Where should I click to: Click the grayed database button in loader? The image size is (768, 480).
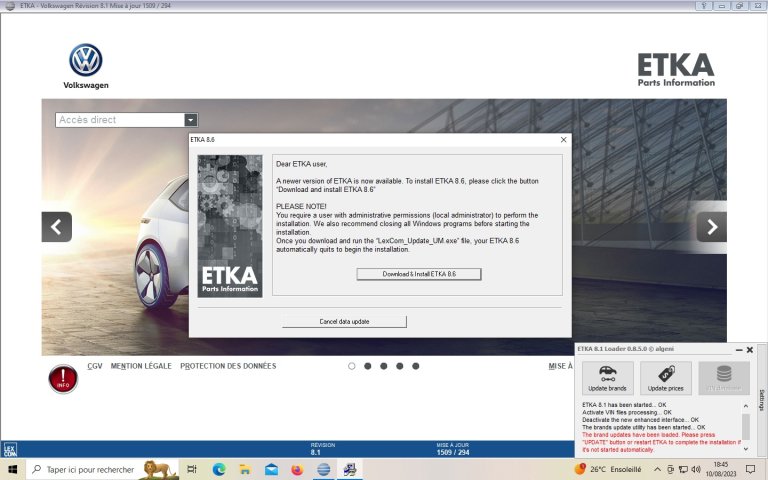tap(724, 378)
